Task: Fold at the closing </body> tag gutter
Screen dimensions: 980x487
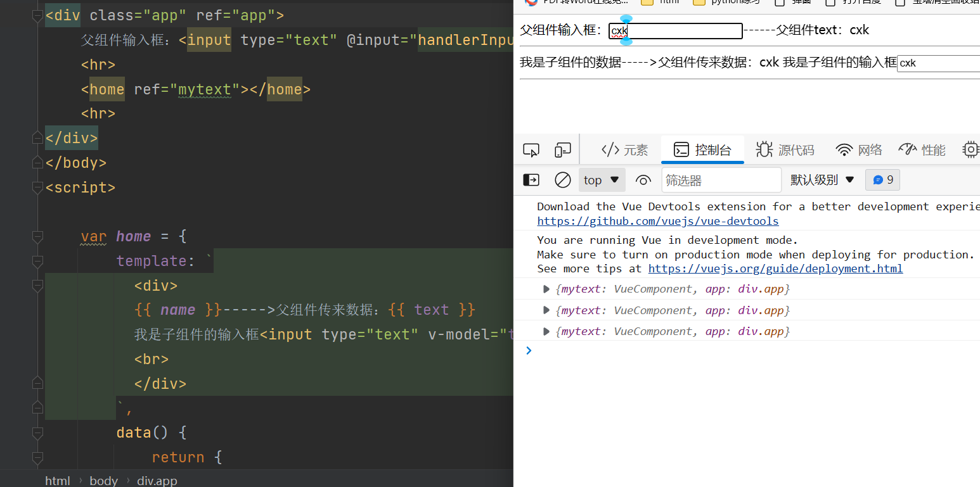Action: tap(37, 163)
